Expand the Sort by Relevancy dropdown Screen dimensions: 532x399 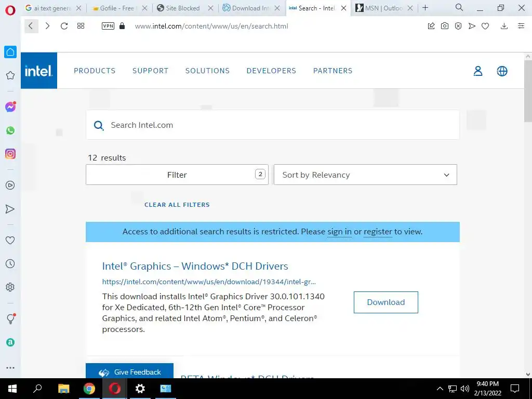[x=365, y=175]
